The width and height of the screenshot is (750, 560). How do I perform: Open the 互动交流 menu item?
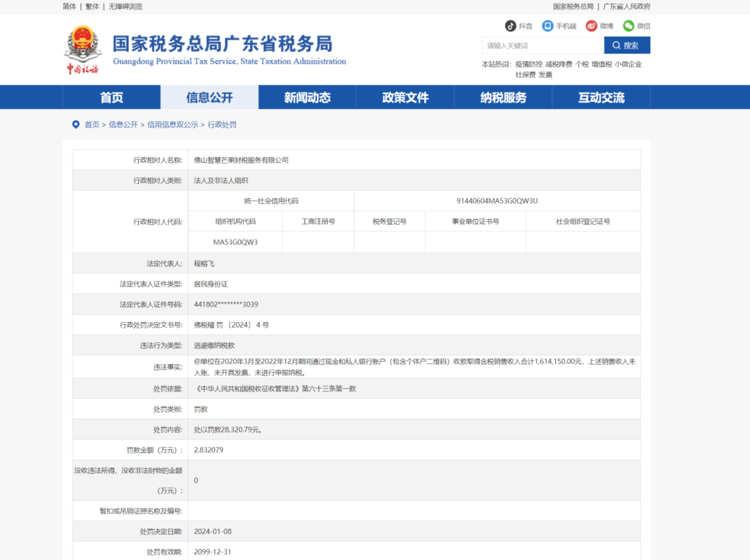point(601,97)
